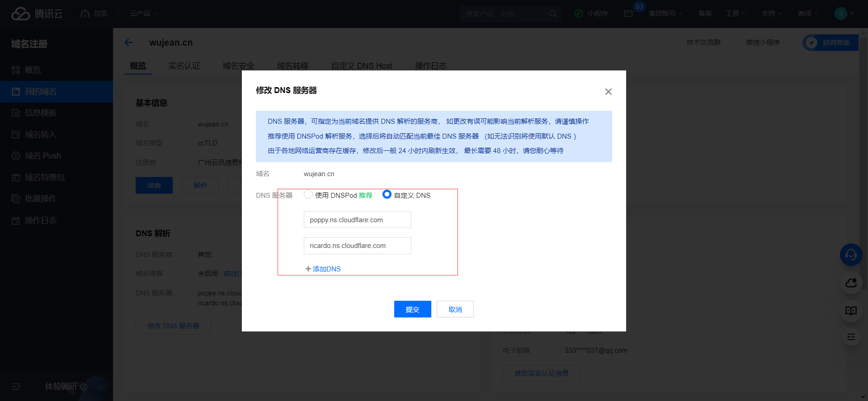Image resolution: width=868 pixels, height=401 pixels.
Task: Switch to the 自定义 DNS Host tab
Action: pos(362,66)
